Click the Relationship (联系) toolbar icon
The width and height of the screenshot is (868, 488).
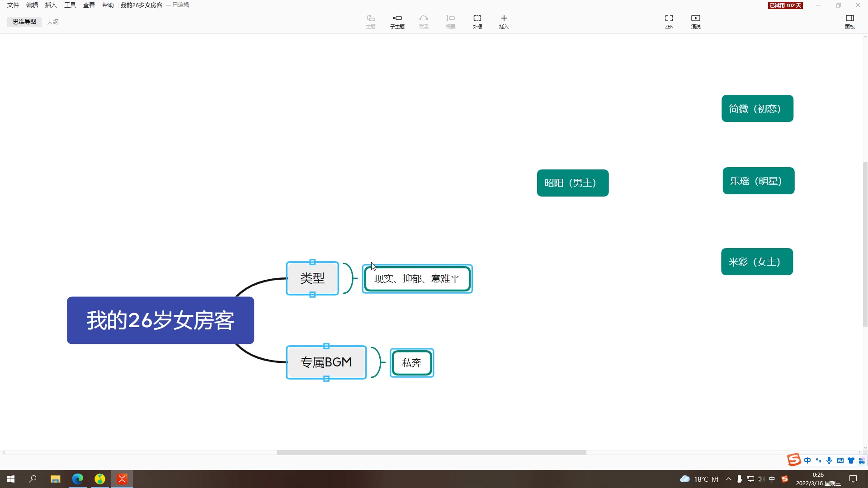point(424,21)
